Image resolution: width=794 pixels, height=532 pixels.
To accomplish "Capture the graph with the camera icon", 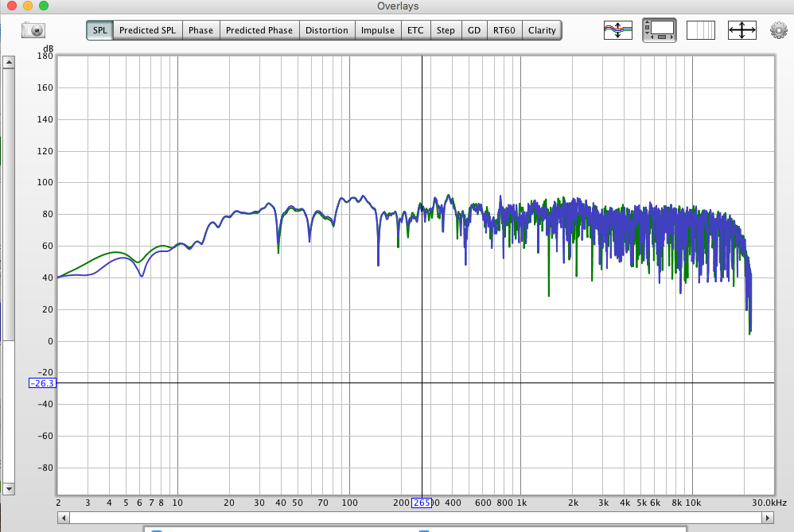I will pyautogui.click(x=34, y=30).
